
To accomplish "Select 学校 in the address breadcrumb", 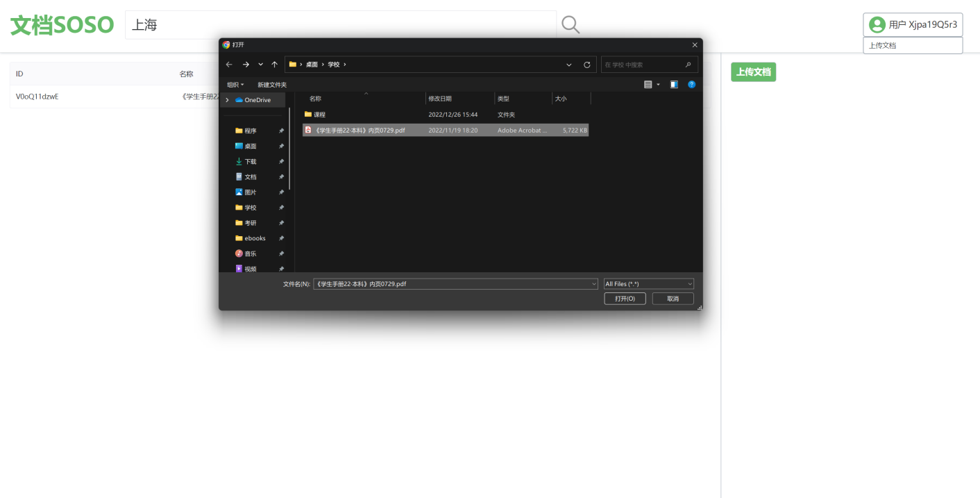I will point(334,65).
